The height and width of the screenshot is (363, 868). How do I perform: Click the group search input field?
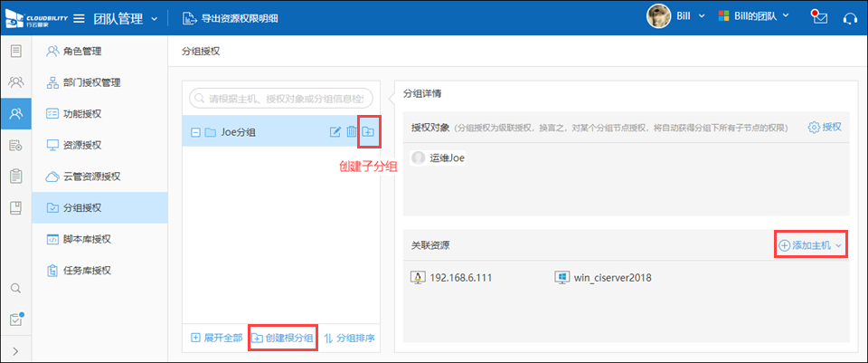click(282, 98)
